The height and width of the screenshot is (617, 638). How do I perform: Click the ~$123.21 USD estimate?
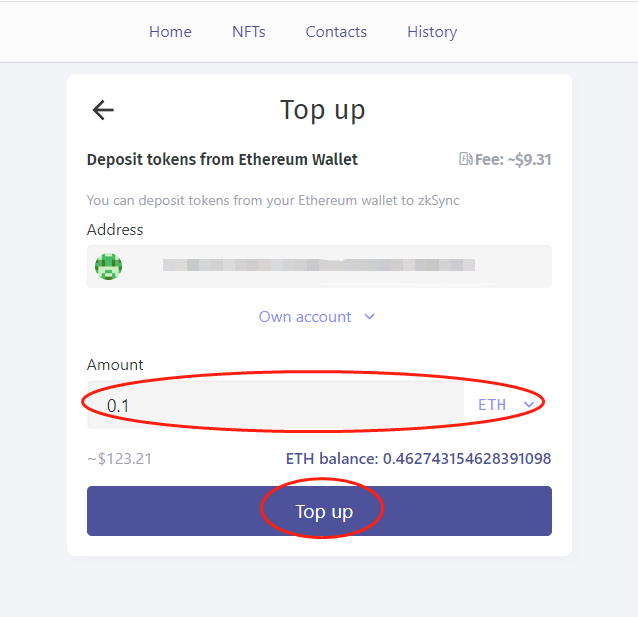119,459
